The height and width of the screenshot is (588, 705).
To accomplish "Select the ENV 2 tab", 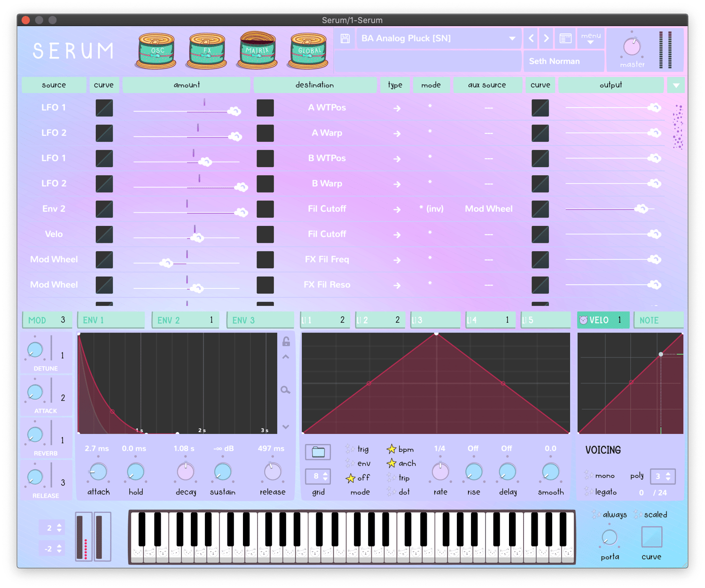I will point(186,320).
